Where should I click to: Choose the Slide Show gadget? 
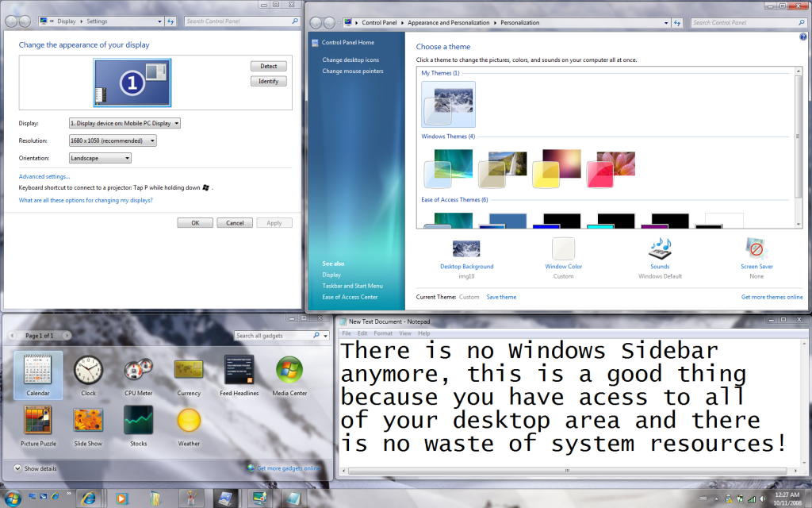(x=88, y=425)
